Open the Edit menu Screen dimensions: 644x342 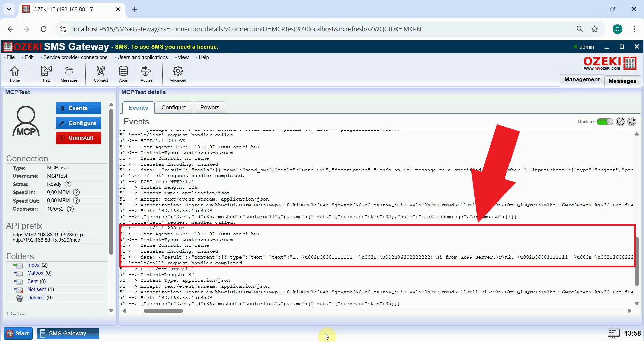29,57
